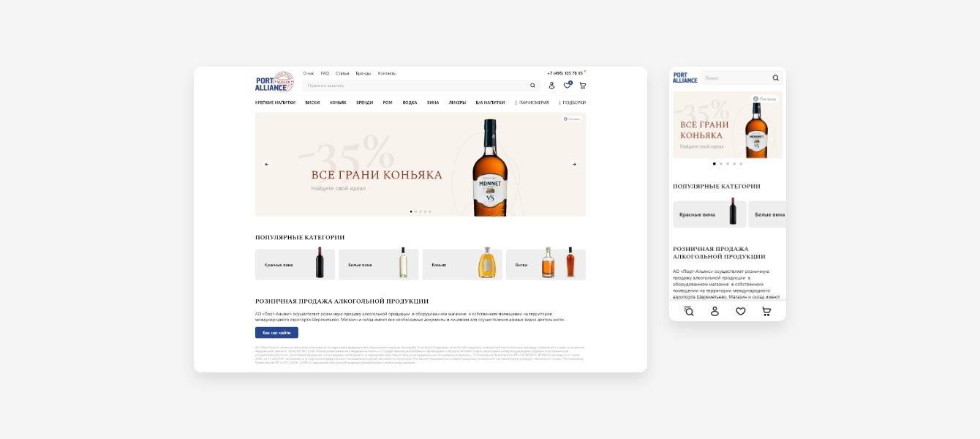This screenshot has height=439, width=980.
Task: Select 'ЛИКЕРЫ' in category menu
Action: tap(457, 102)
